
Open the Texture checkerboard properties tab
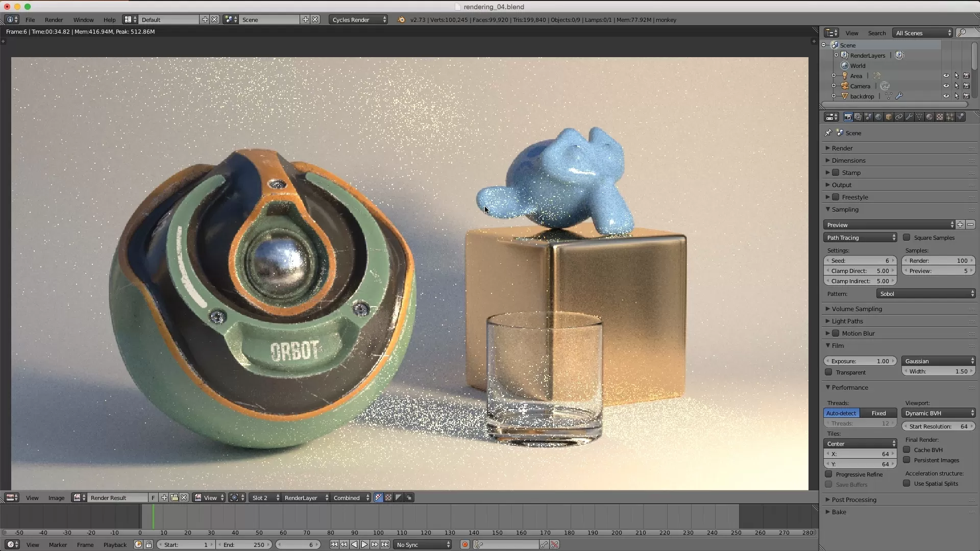point(940,117)
